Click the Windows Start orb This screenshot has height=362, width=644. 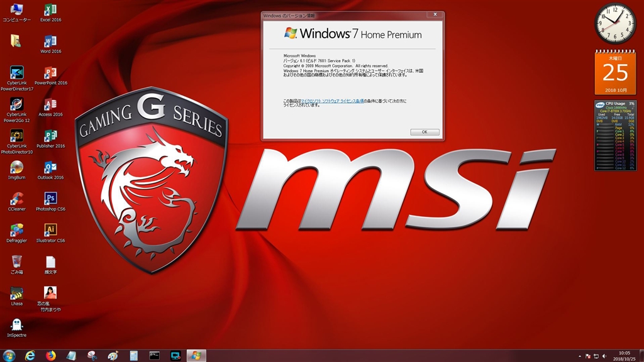click(9, 356)
